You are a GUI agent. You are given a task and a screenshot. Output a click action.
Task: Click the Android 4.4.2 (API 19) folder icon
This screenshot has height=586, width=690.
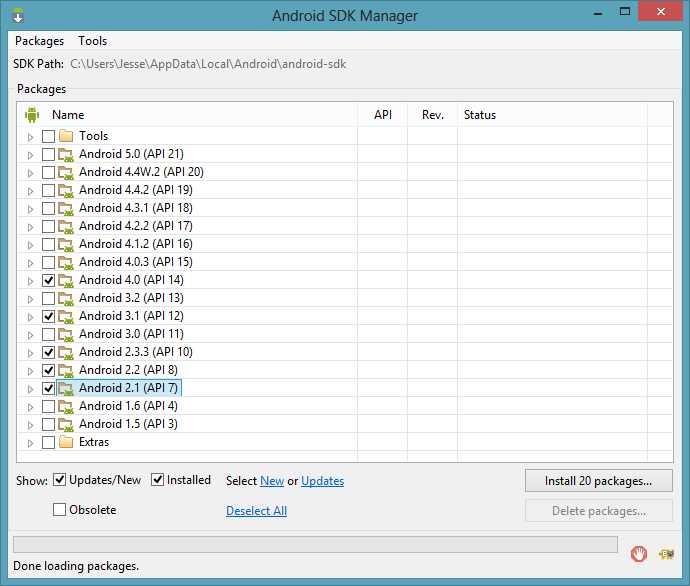(x=67, y=190)
